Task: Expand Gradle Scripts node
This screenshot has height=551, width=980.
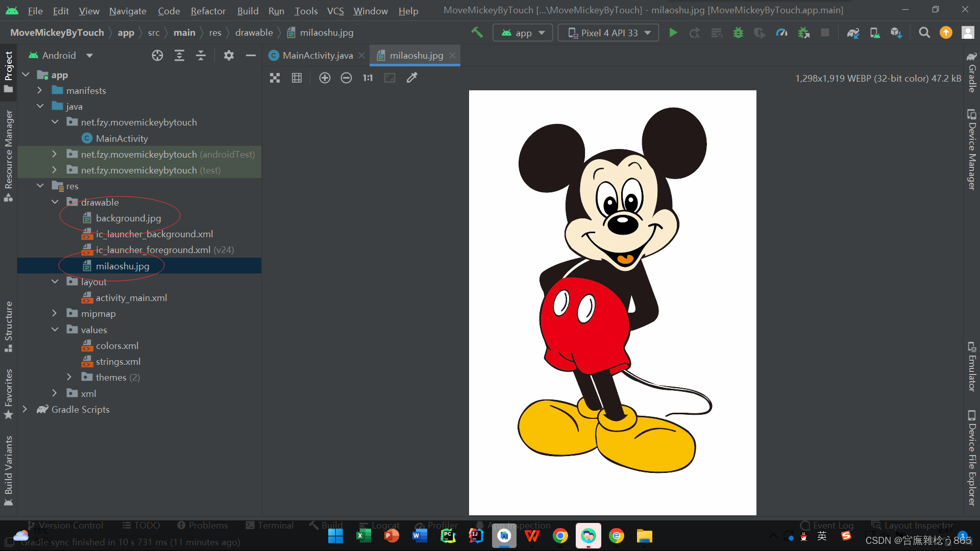Action: point(24,410)
